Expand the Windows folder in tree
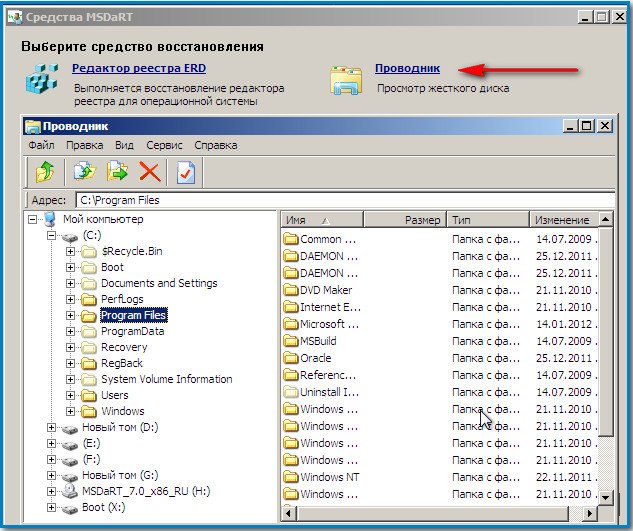This screenshot has height=531, width=633. [x=71, y=411]
